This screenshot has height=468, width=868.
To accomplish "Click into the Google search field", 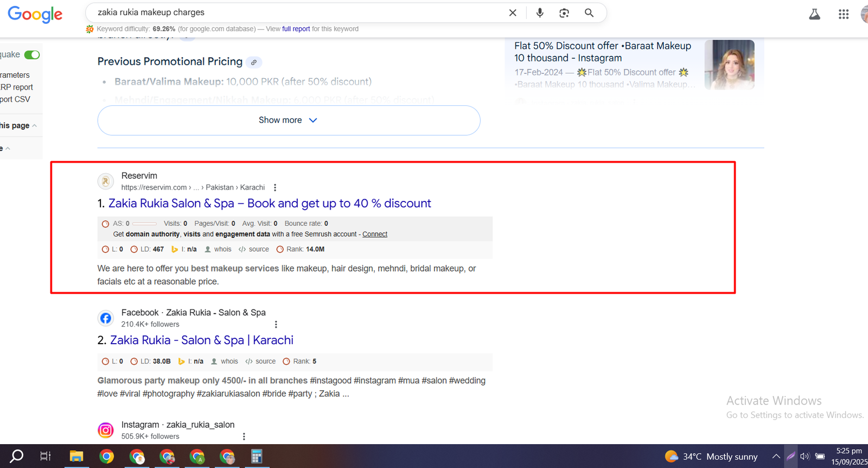I will pyautogui.click(x=298, y=12).
